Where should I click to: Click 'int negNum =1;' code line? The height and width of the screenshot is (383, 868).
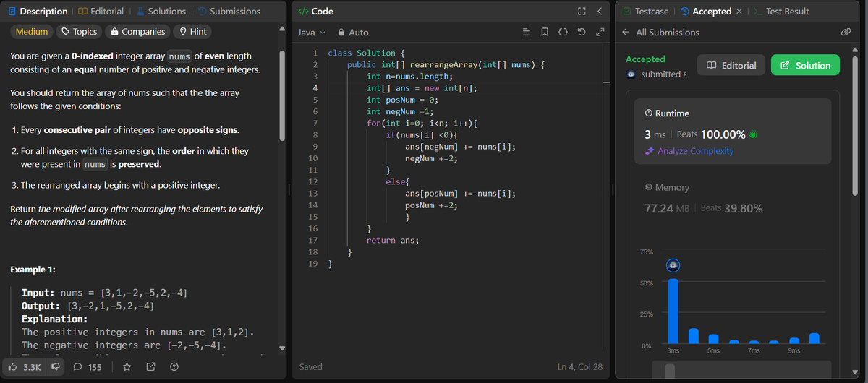400,111
